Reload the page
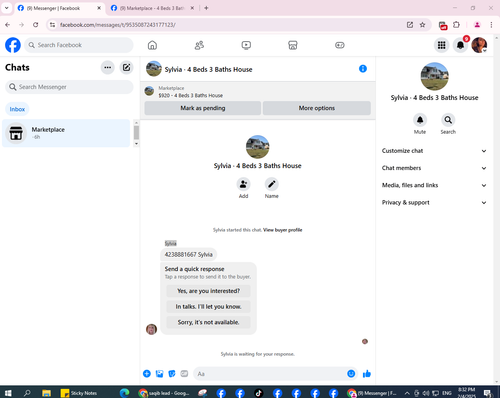500x398 pixels. coord(36,25)
